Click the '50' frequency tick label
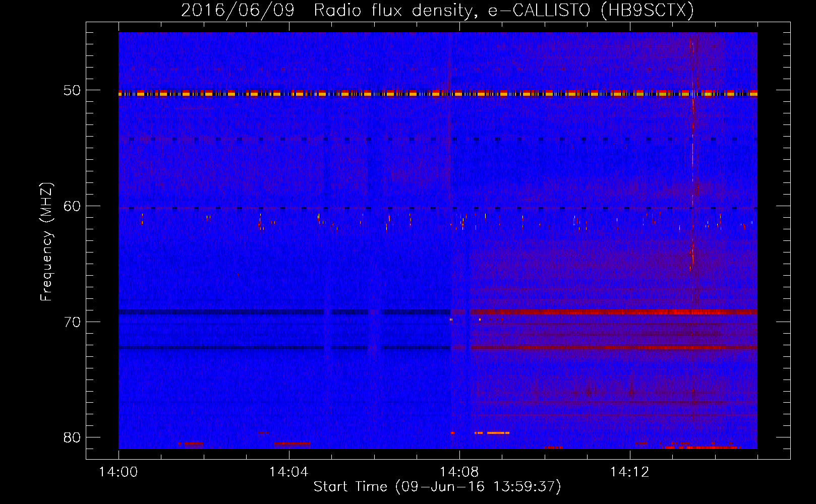 click(x=72, y=90)
